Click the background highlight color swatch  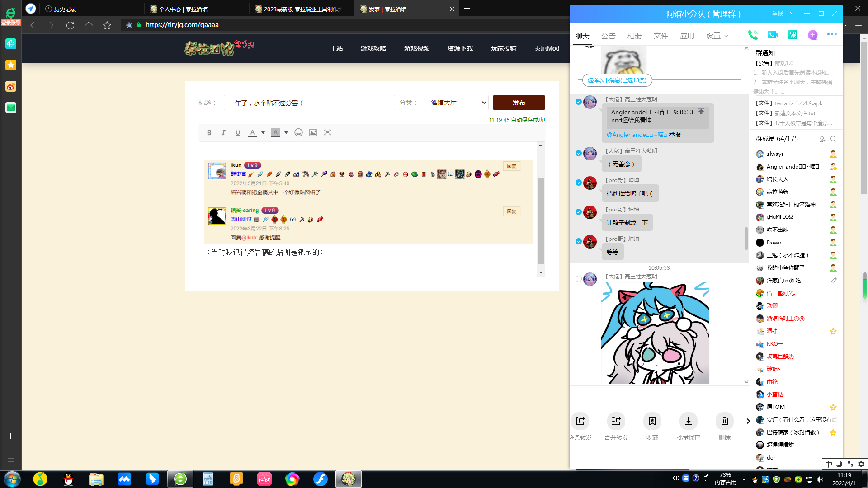[275, 132]
